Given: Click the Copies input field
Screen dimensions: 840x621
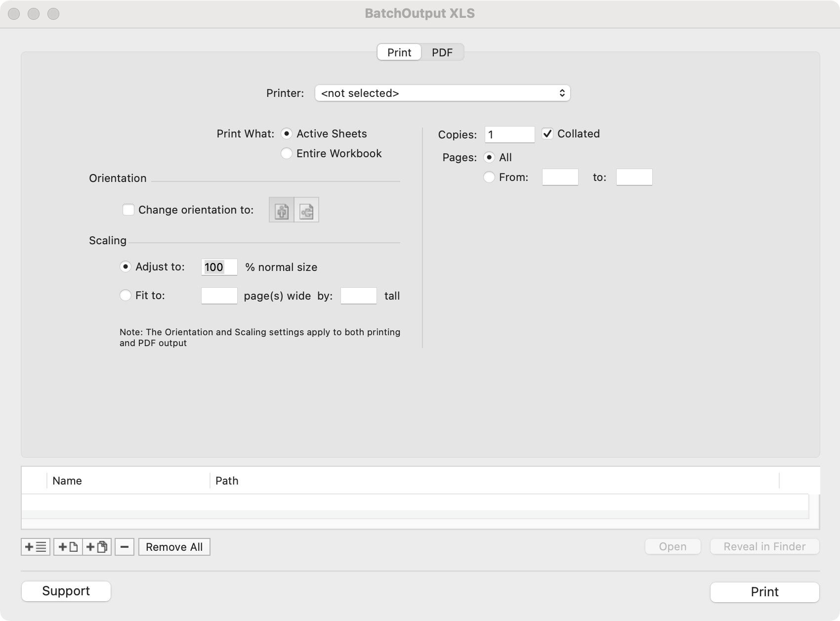Looking at the screenshot, I should (x=510, y=134).
